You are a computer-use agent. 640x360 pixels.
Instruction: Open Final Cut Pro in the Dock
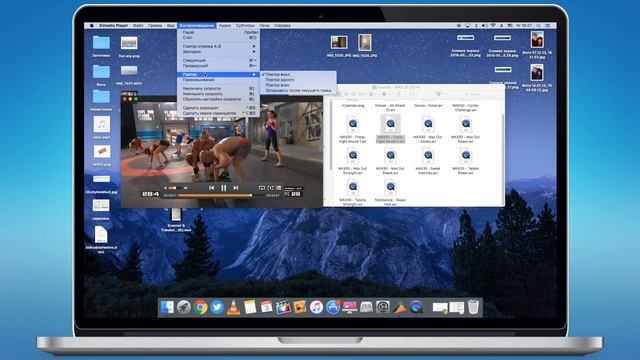283,307
